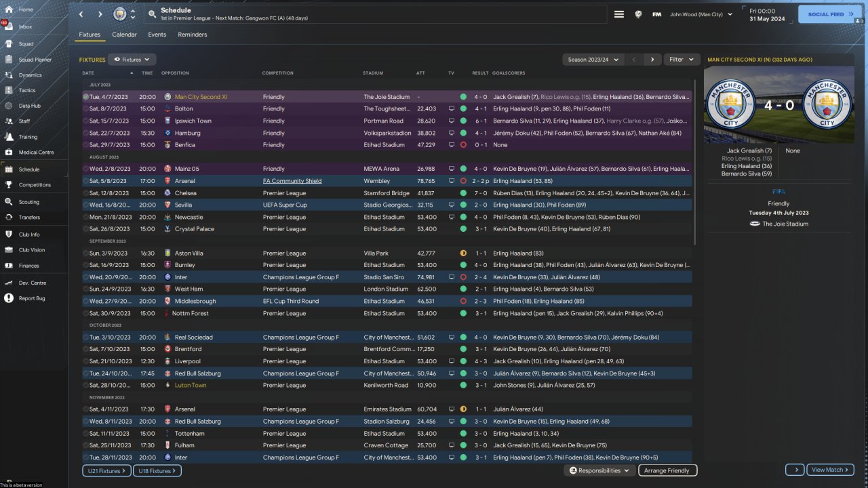868x488 pixels.
Task: Click the View Match button
Action: click(x=830, y=470)
